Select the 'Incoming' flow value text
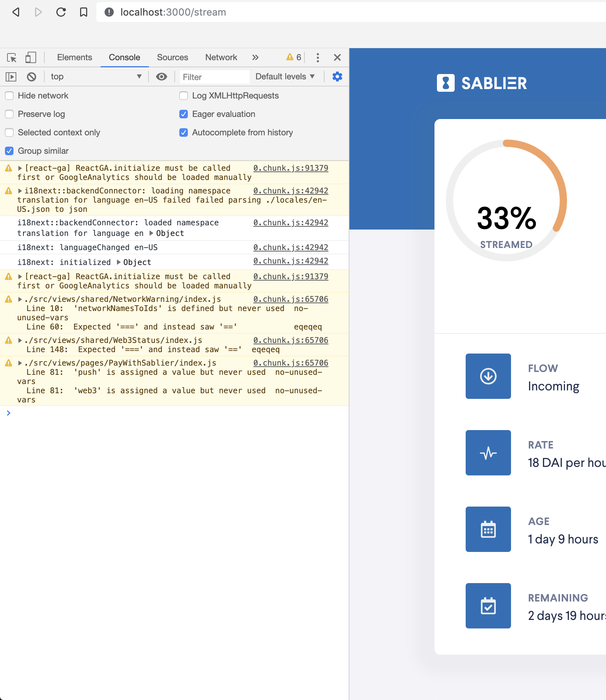 pyautogui.click(x=554, y=386)
